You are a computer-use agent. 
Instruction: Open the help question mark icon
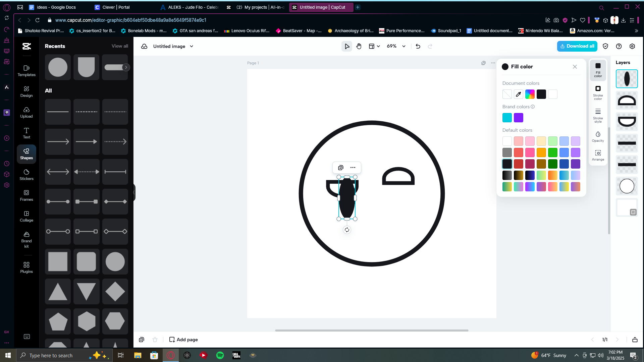tap(619, 46)
